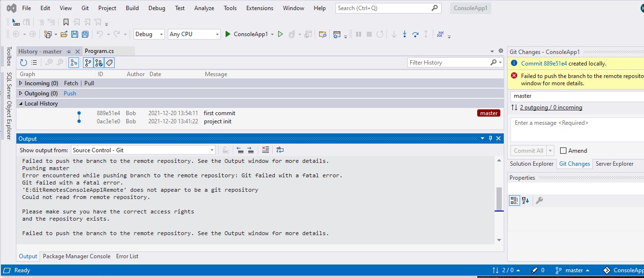Switch to the Solution Explorer tab

click(x=532, y=164)
